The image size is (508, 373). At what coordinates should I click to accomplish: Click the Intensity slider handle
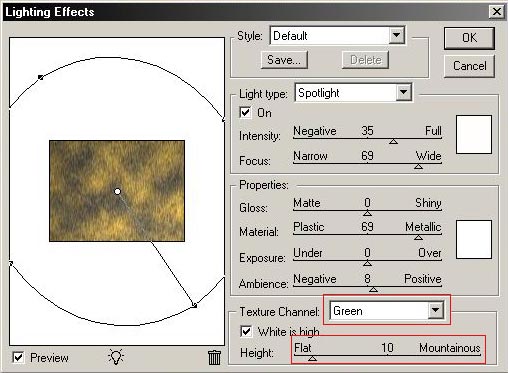pyautogui.click(x=393, y=142)
